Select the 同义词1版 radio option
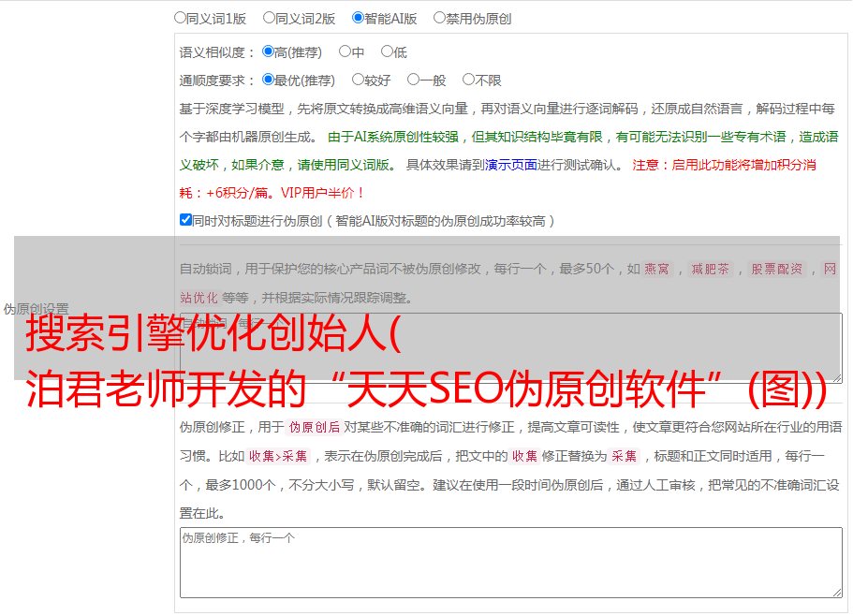853x616 pixels. pyautogui.click(x=180, y=18)
